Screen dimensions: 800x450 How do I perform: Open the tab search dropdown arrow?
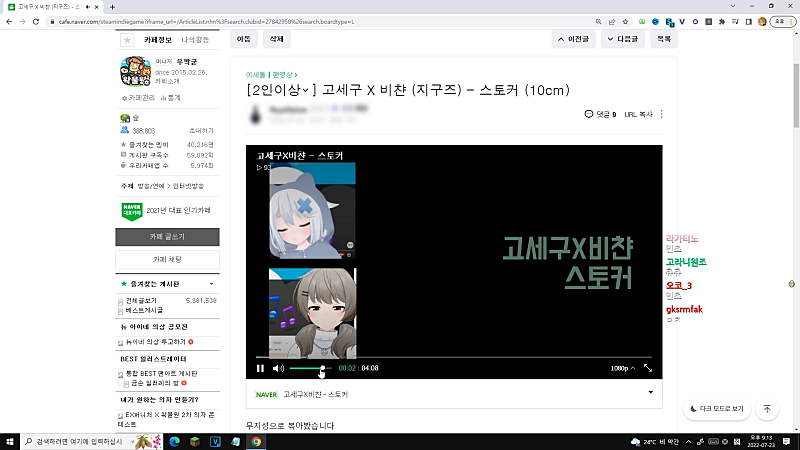click(733, 6)
